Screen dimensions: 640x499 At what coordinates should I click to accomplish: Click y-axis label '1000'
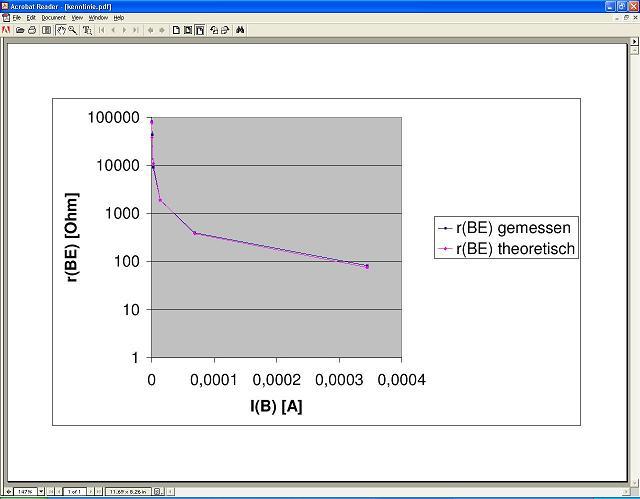tap(122, 213)
